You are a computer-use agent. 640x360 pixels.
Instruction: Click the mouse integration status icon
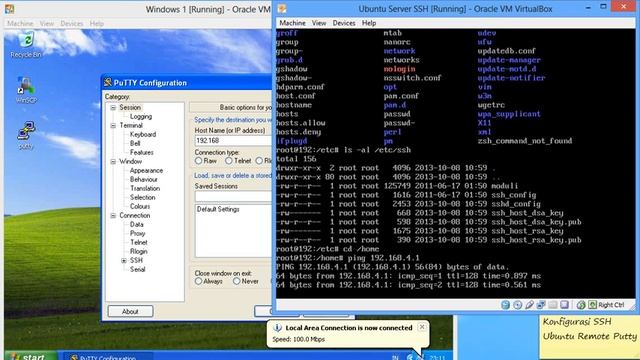(581, 305)
